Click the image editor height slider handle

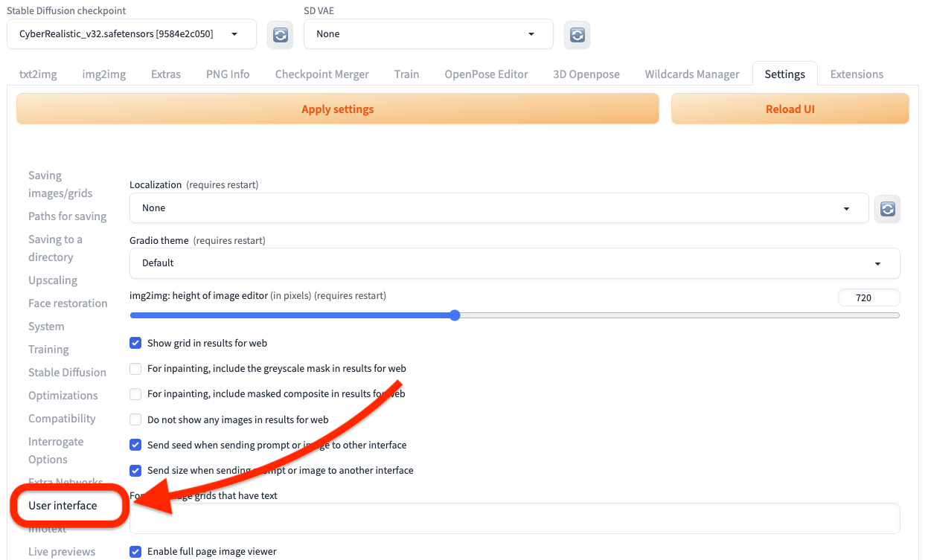(455, 315)
